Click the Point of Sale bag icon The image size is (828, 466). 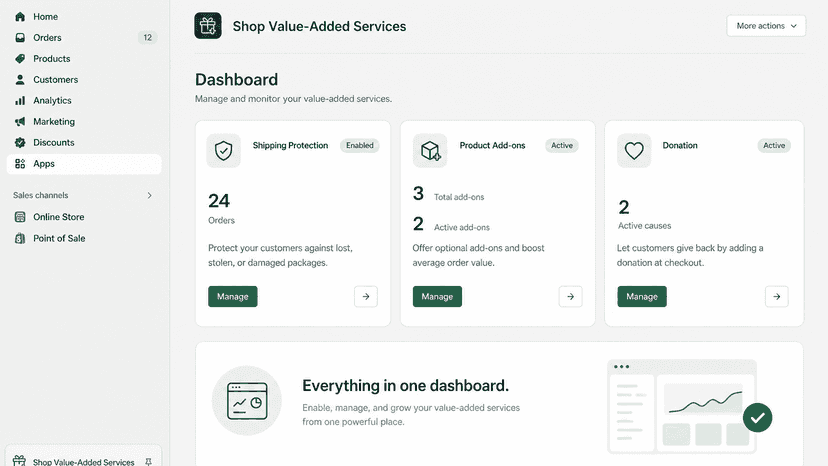tap(20, 238)
